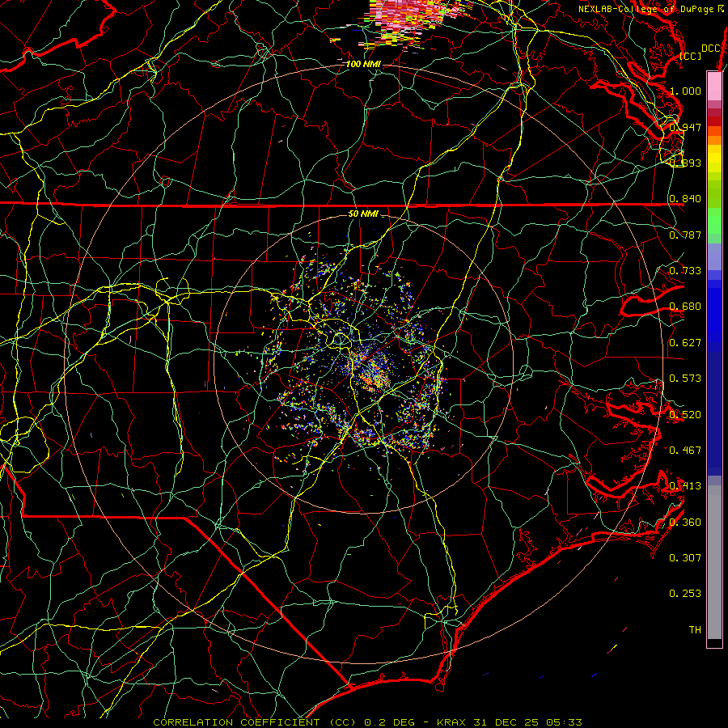The image size is (728, 728).
Task: Click the 100 NMI range ring label
Action: (363, 64)
